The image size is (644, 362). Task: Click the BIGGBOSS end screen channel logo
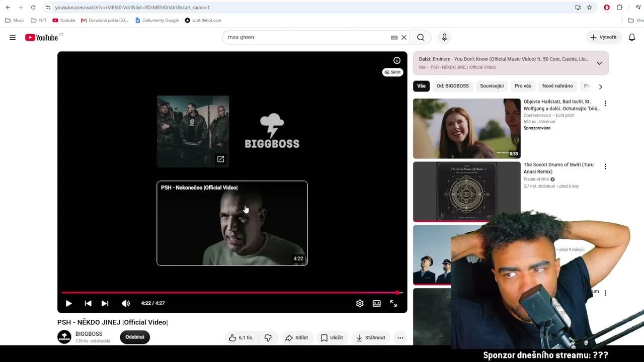click(272, 131)
